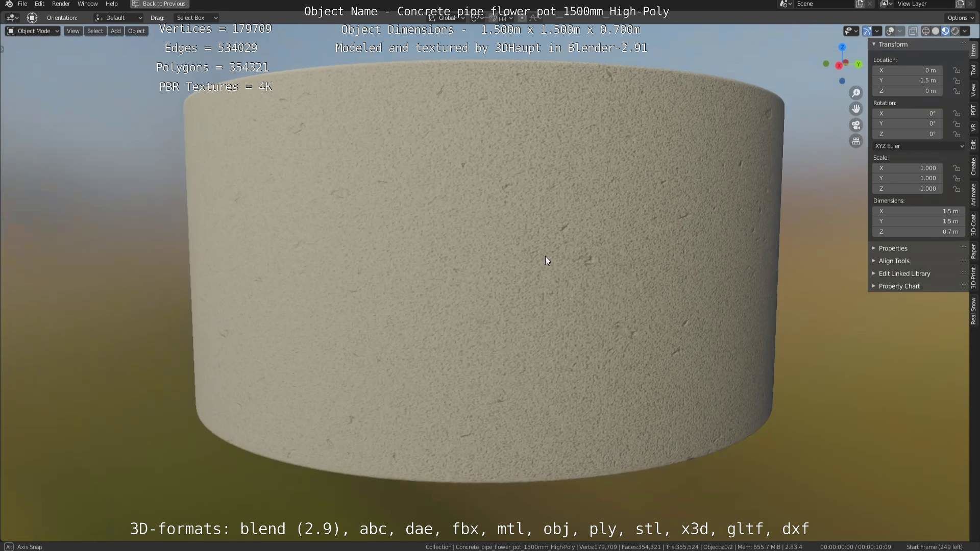Toggle show gizmo button

[x=867, y=31]
